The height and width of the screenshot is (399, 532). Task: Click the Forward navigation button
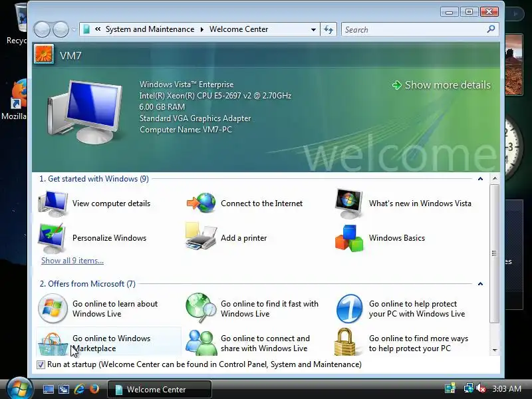[61, 29]
